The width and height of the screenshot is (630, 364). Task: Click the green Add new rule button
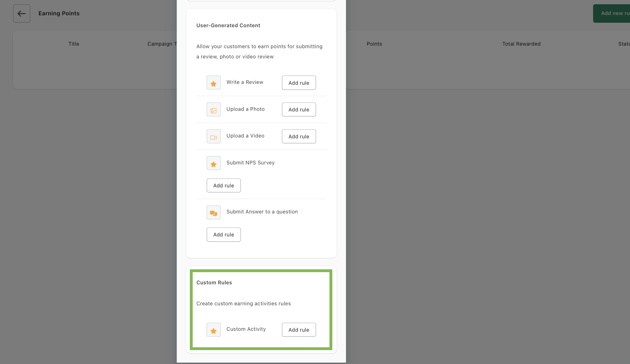[x=612, y=13]
